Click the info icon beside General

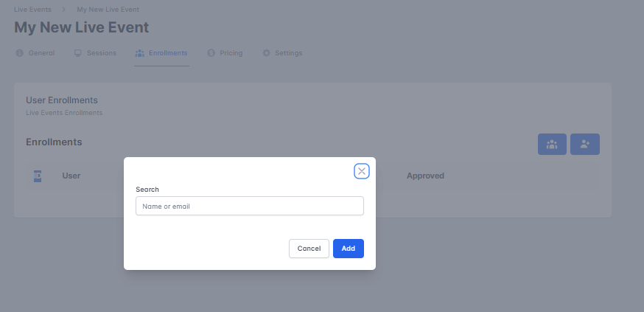(x=19, y=53)
